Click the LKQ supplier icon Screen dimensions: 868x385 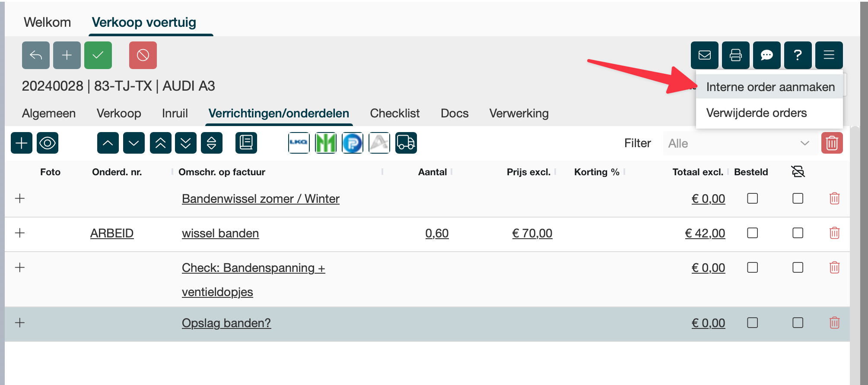pos(299,143)
